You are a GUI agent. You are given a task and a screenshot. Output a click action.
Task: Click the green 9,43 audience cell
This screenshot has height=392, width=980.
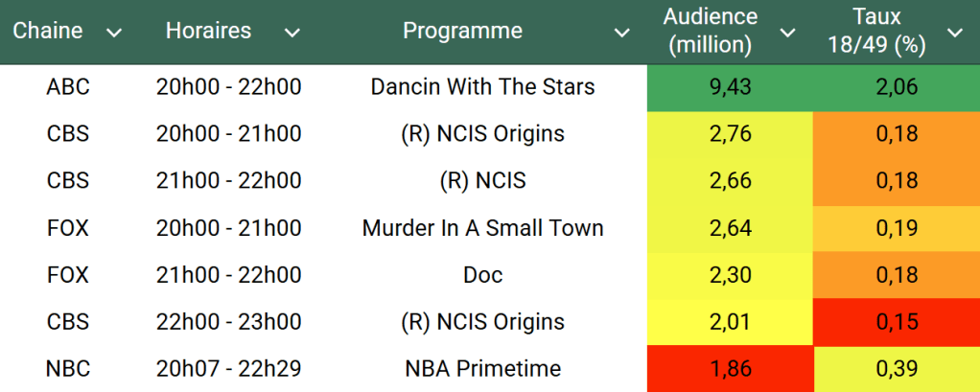729,87
